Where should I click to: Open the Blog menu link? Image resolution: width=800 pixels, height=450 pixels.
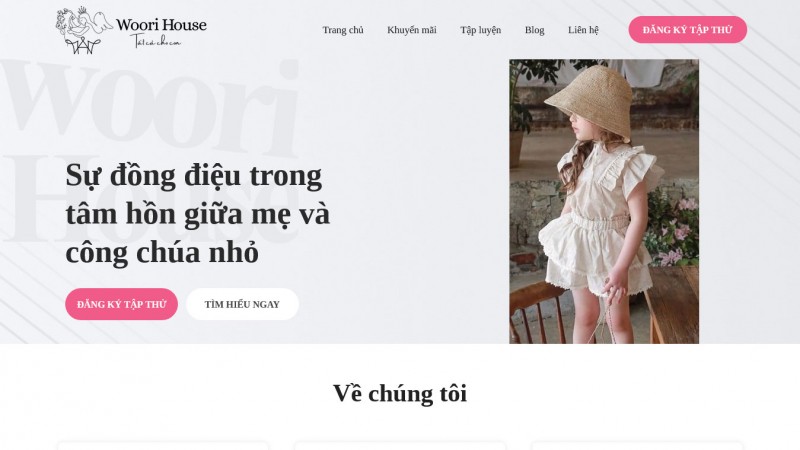534,30
